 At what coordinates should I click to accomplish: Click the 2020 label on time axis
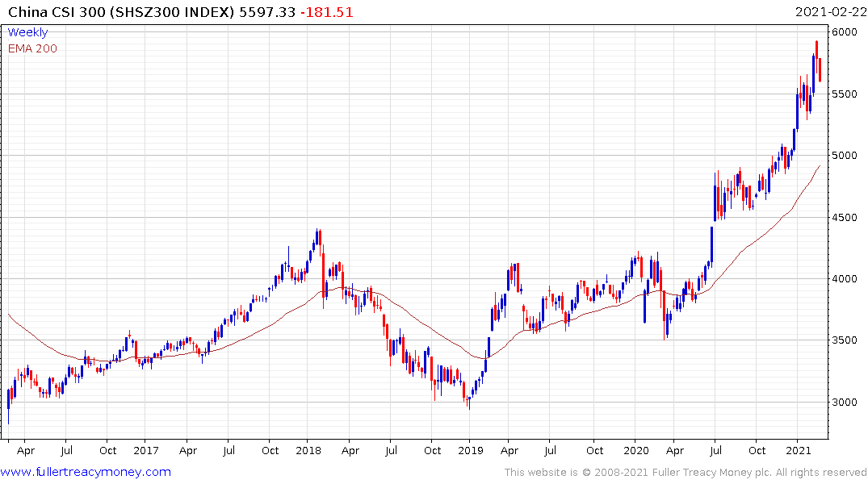(x=635, y=450)
